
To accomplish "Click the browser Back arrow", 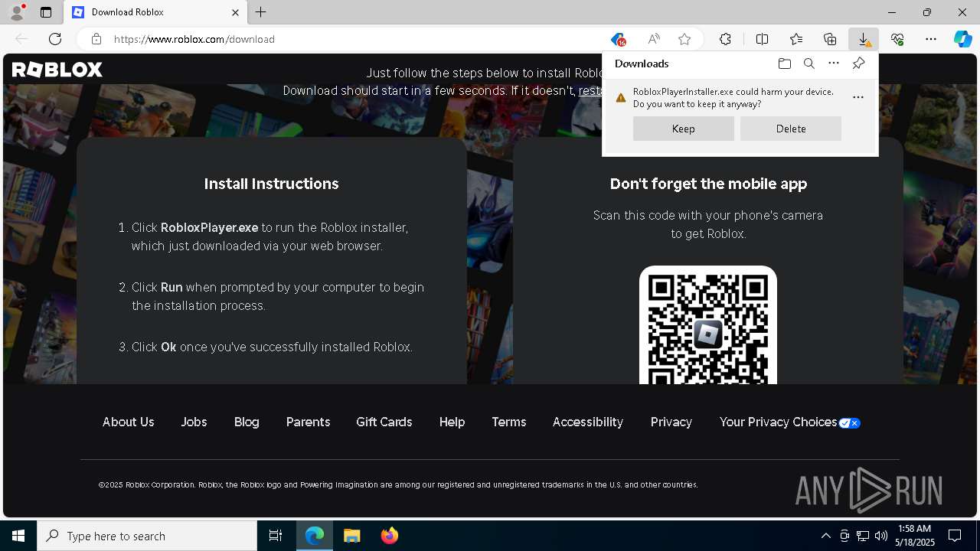I will (x=21, y=39).
